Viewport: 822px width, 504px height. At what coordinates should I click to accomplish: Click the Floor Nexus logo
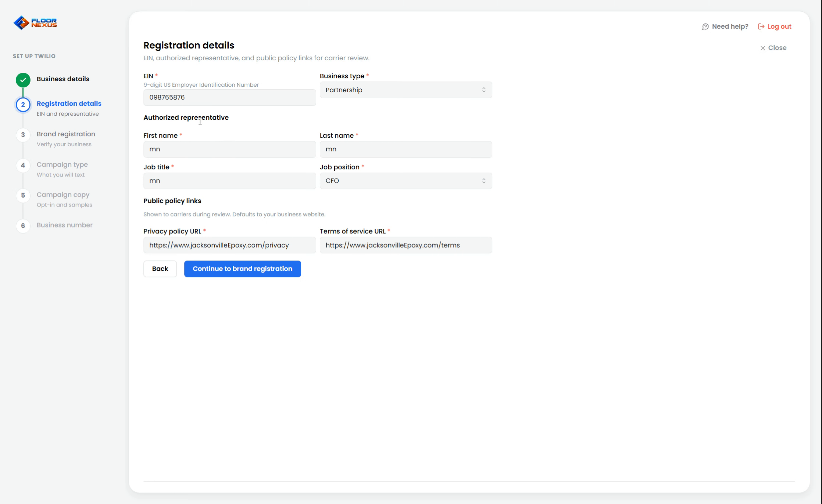pos(35,23)
